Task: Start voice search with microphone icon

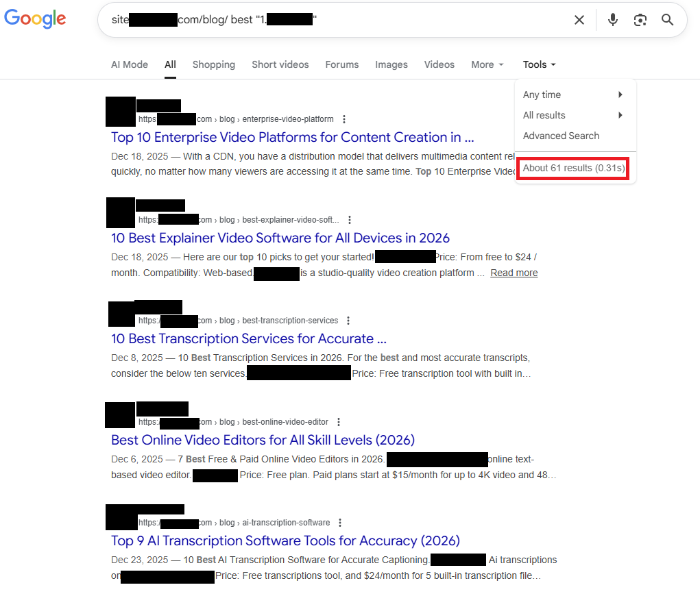Action: pyautogui.click(x=613, y=20)
